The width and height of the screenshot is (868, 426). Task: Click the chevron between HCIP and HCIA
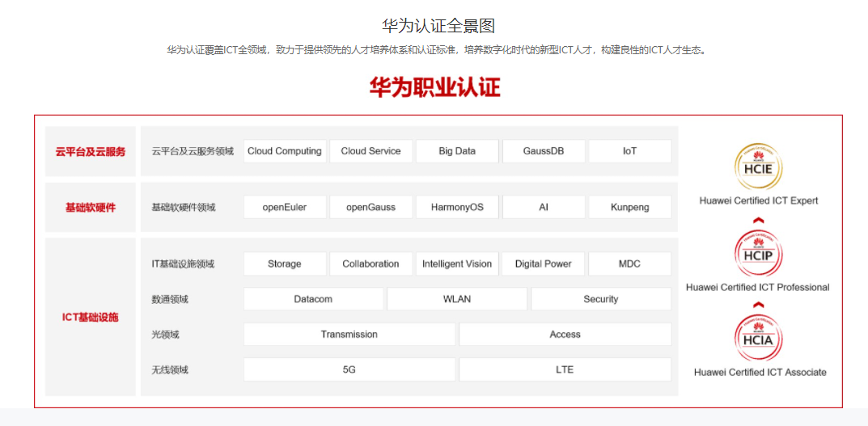click(759, 304)
